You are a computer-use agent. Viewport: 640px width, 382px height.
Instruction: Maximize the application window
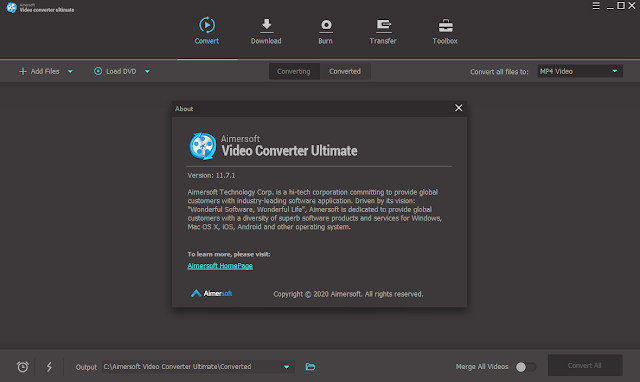tap(621, 6)
